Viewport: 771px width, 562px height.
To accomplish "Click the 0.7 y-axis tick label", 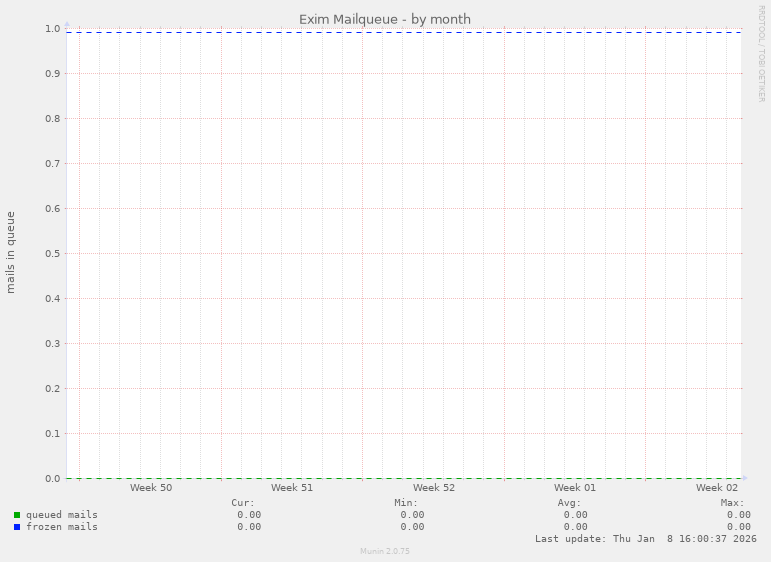I will [53, 164].
